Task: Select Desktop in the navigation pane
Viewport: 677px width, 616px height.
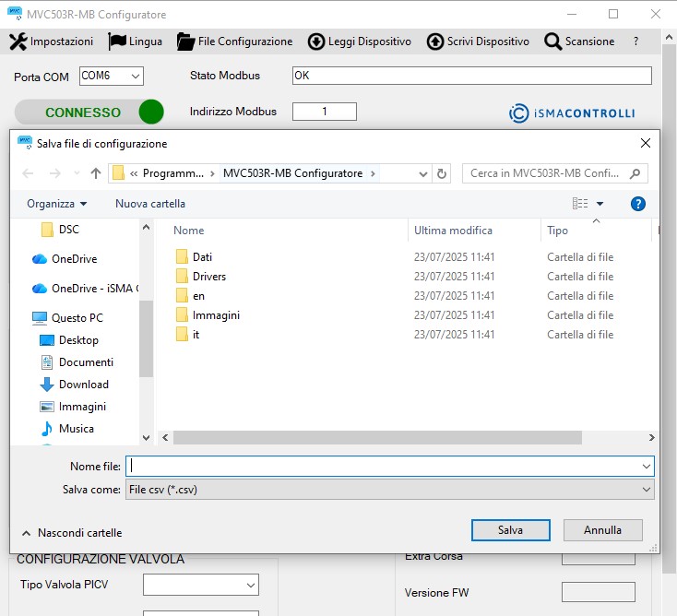Action: [x=78, y=340]
